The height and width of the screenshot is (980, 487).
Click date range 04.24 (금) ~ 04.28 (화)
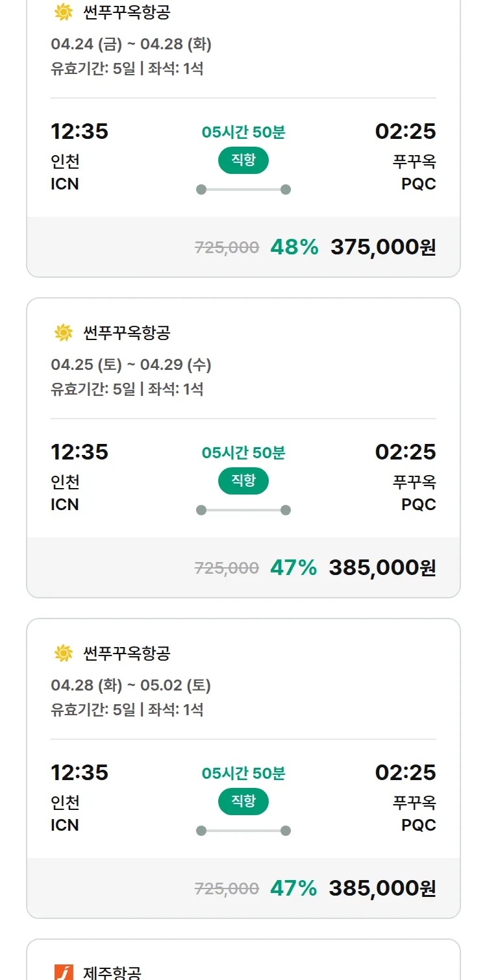pos(131,44)
